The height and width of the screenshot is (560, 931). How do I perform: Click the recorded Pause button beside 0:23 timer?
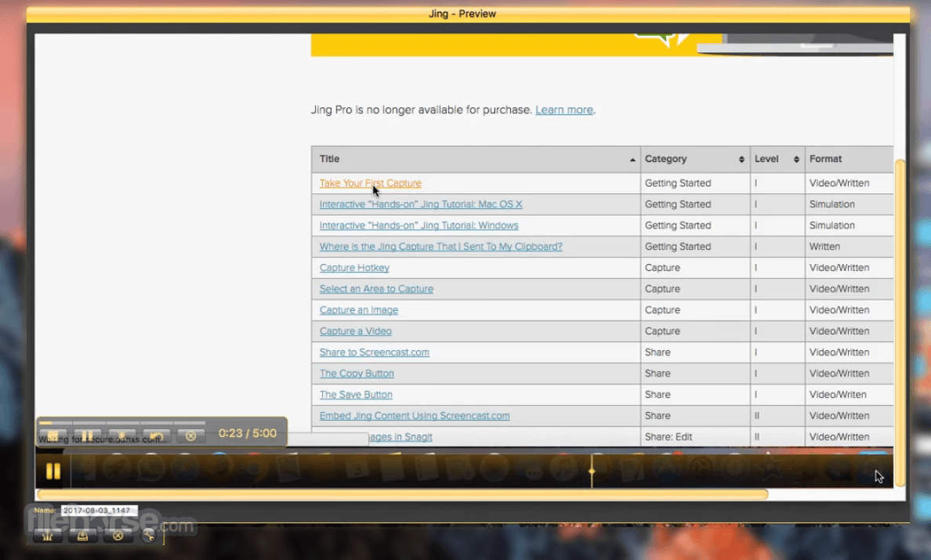[87, 436]
